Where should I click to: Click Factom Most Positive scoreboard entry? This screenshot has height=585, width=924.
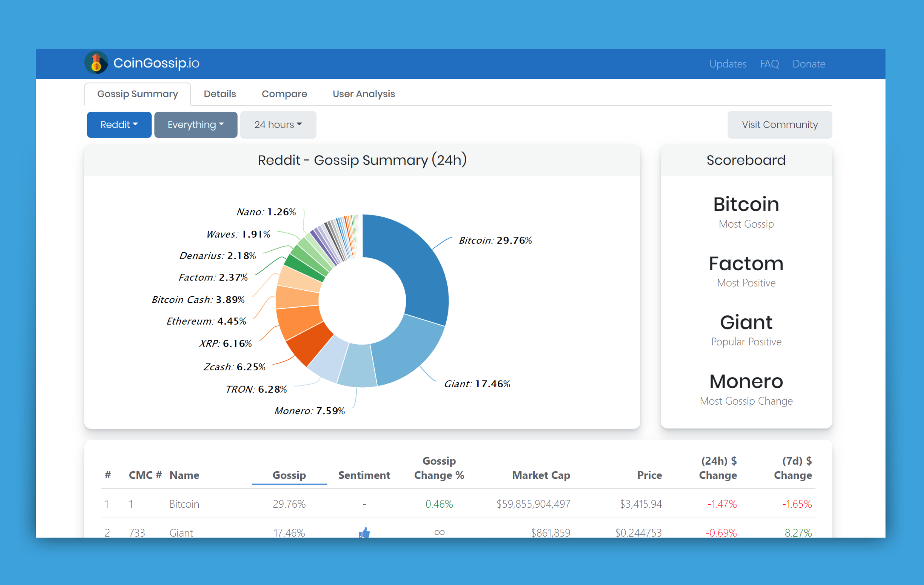tap(746, 271)
